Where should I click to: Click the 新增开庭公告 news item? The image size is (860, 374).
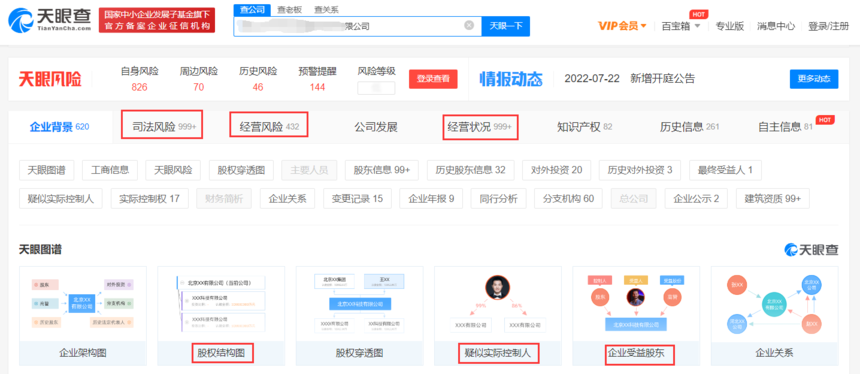point(663,78)
